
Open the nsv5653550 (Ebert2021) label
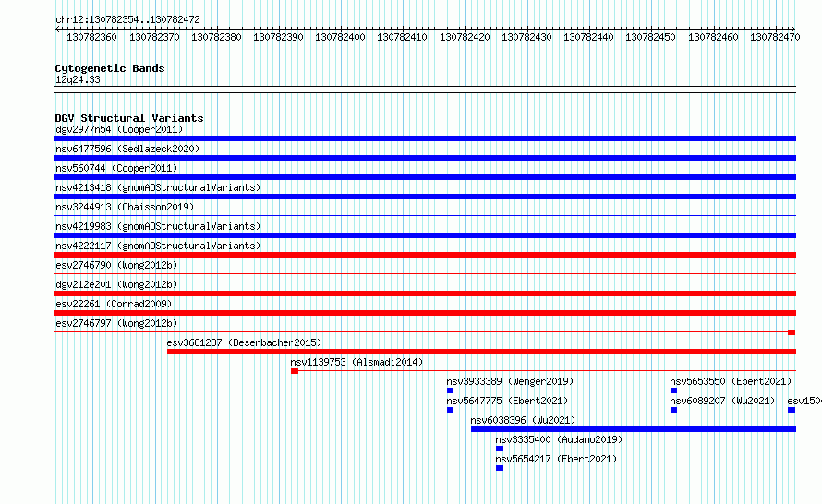[x=731, y=381]
